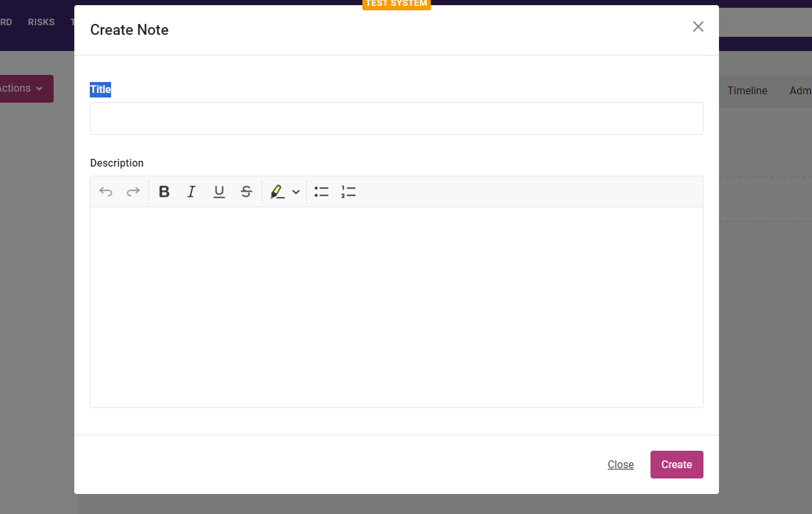The width and height of the screenshot is (812, 514).
Task: Click the highlighted Title label
Action: tap(100, 90)
